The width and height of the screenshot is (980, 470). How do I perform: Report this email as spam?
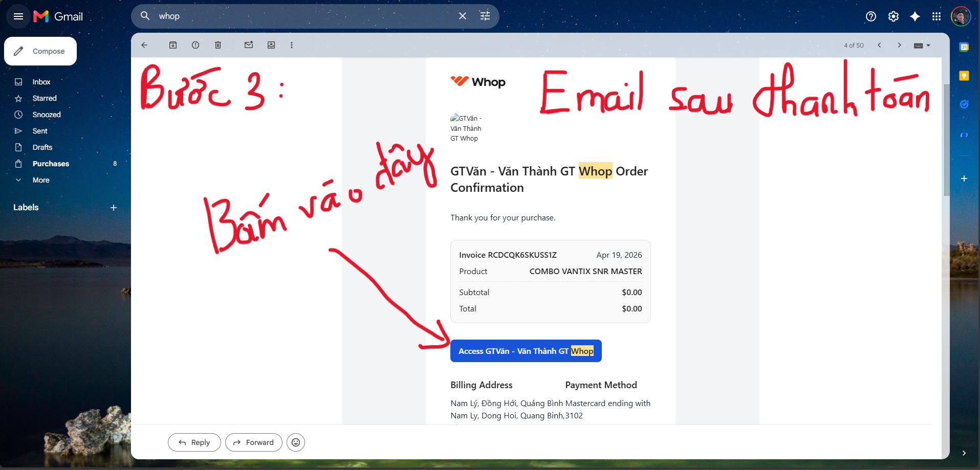(195, 45)
